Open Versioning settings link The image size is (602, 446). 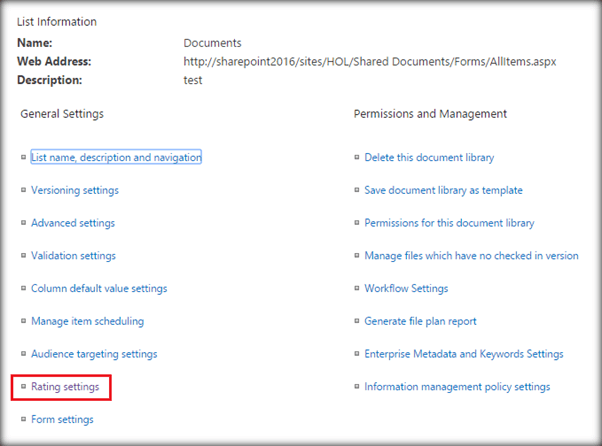pyautogui.click(x=75, y=190)
